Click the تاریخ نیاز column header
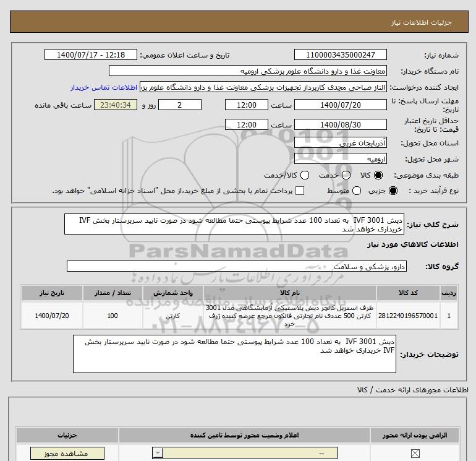 [51, 293]
